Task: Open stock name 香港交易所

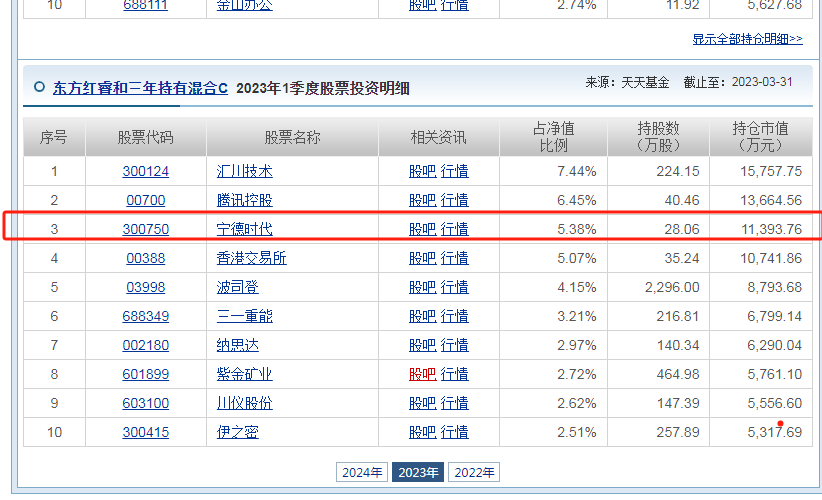Action: tap(252, 258)
